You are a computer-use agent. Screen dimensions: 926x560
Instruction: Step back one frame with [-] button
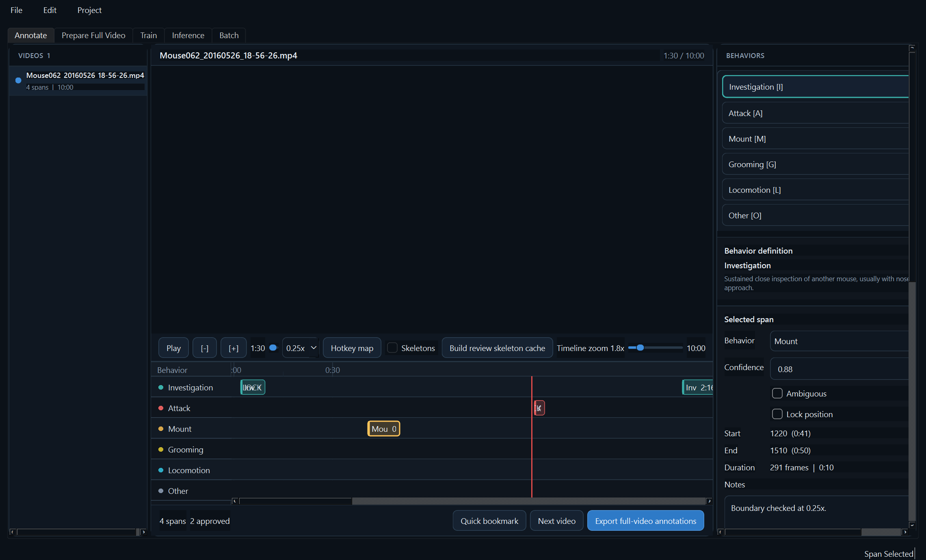[x=205, y=348]
